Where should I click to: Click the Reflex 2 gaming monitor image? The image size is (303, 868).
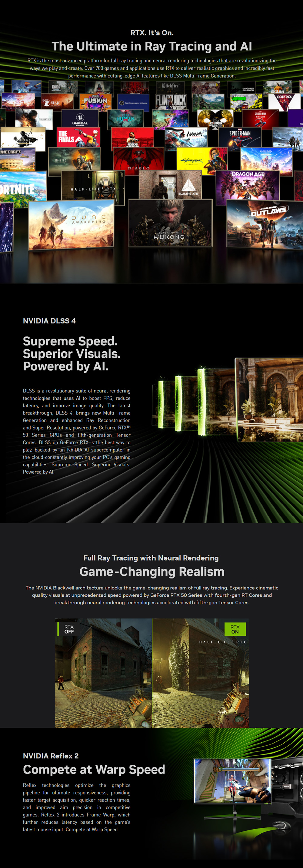coord(232,781)
